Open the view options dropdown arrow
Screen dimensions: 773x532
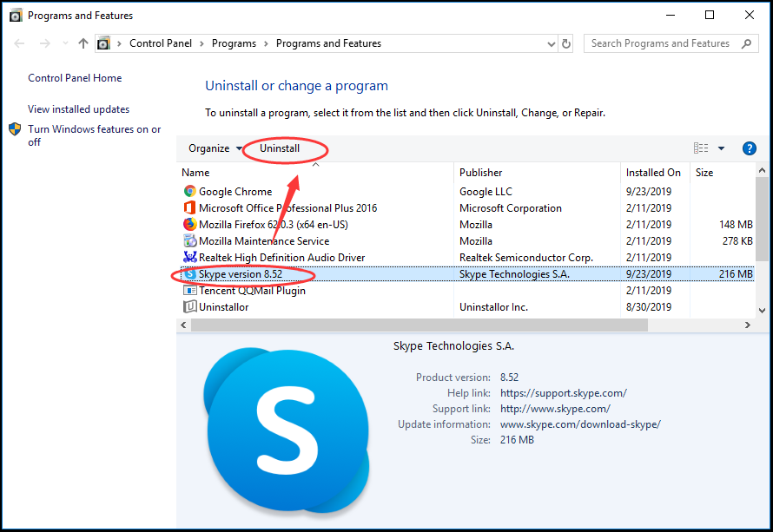click(721, 148)
